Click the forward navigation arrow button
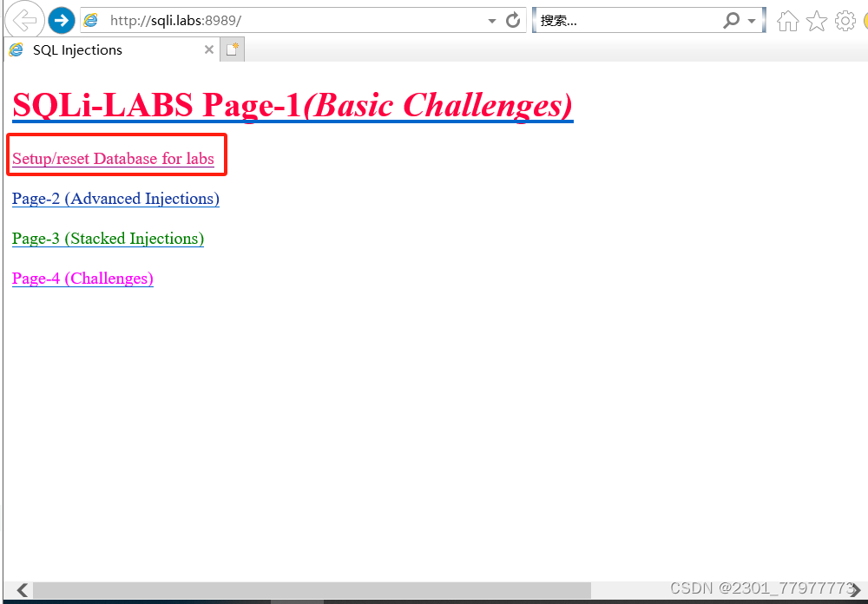This screenshot has width=868, height=604. [61, 20]
